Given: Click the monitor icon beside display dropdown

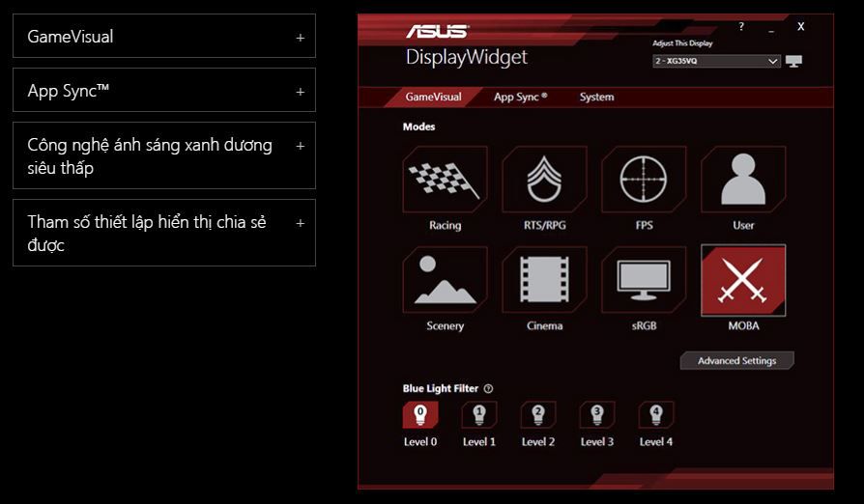Looking at the screenshot, I should pyautogui.click(x=793, y=61).
